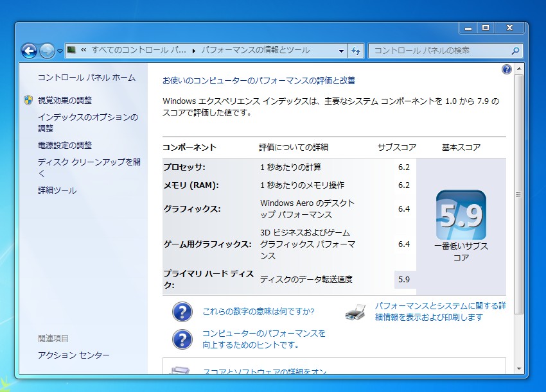Click 一番低いサブスコア caption under score

pos(461,252)
